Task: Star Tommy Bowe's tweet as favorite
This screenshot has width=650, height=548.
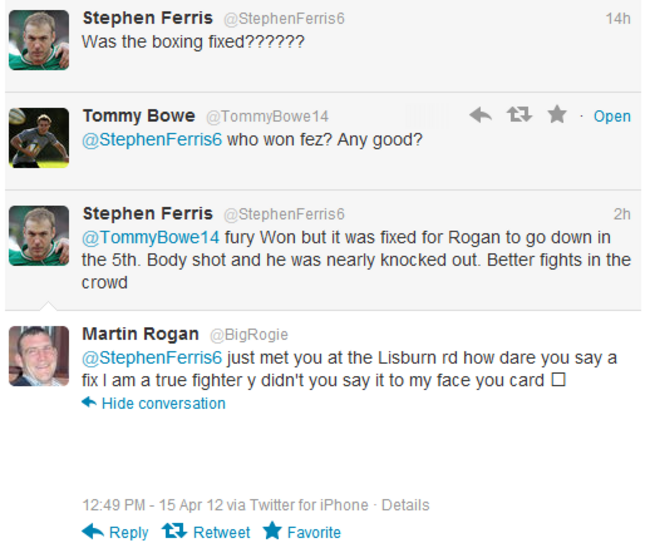Action: click(557, 116)
